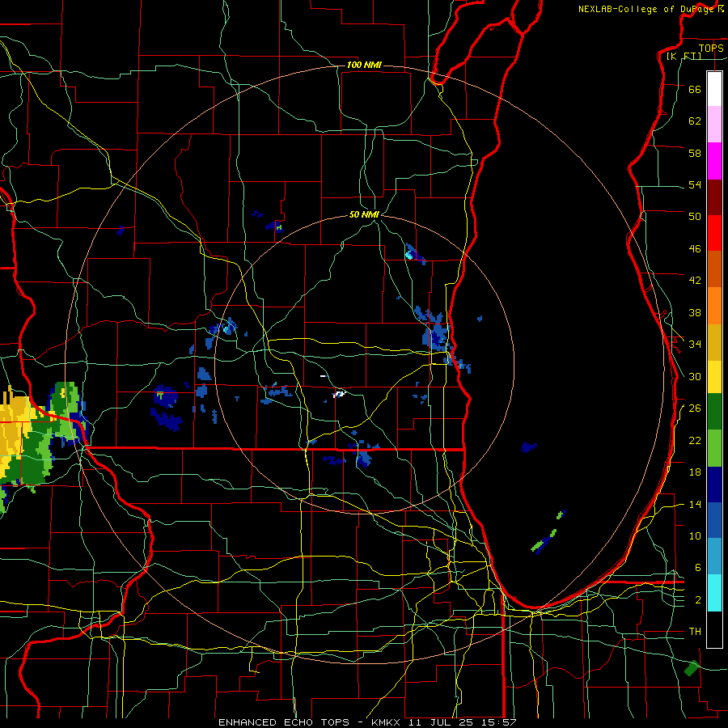This screenshot has width=728, height=728.
Task: Click the navy blue legend swatch
Action: pyautogui.click(x=714, y=485)
